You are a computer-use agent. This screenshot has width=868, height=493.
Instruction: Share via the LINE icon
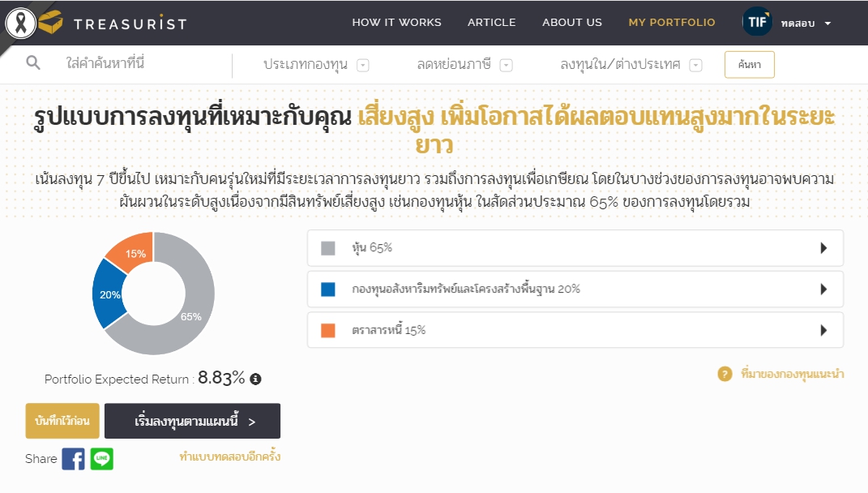coord(102,459)
